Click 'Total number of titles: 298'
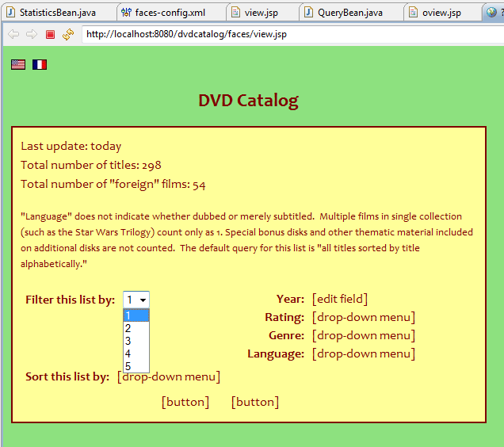 pyautogui.click(x=91, y=166)
